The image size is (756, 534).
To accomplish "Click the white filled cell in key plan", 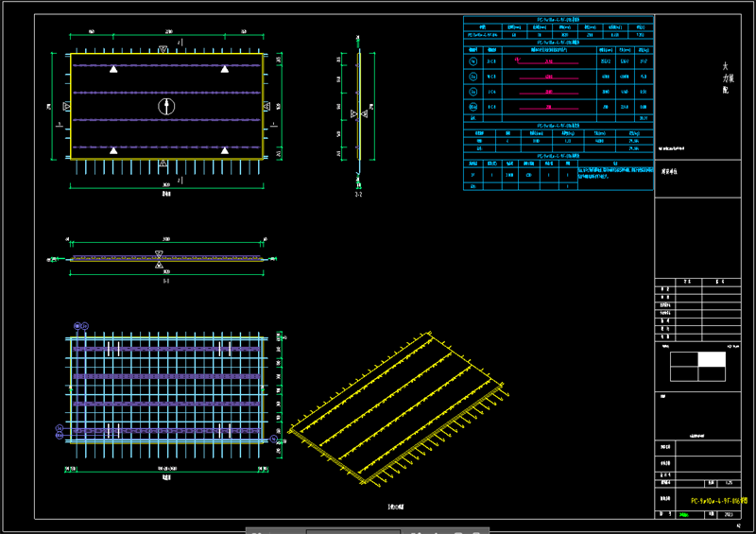I will coord(712,359).
